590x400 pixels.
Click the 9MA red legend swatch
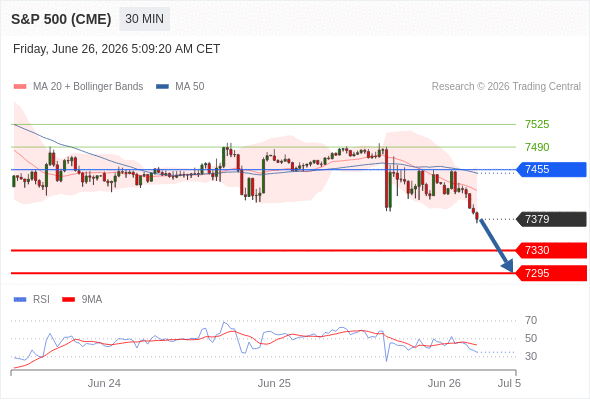pos(68,300)
